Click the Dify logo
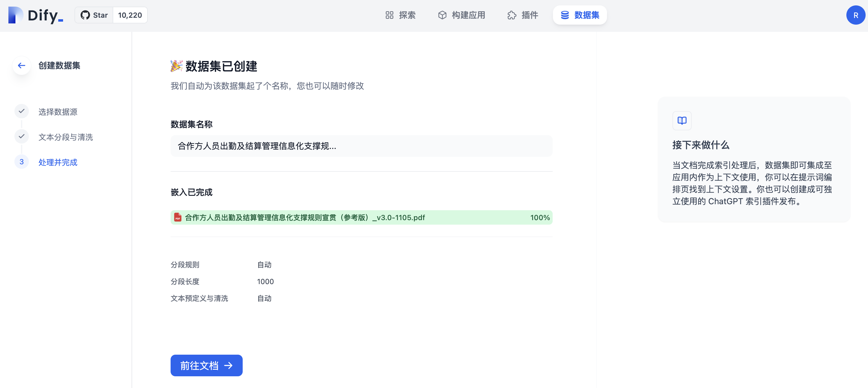 pos(36,15)
